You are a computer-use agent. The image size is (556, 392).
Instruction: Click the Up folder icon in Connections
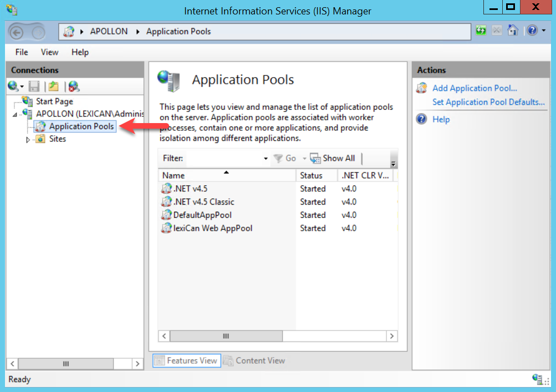(x=53, y=86)
